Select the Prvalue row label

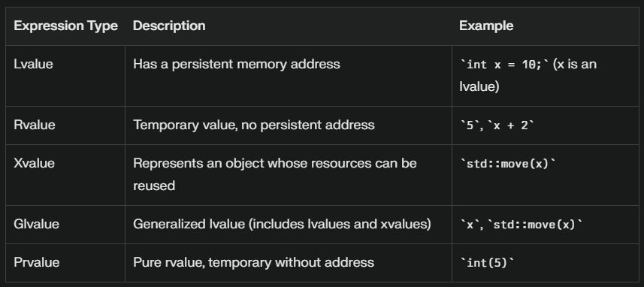[37, 262]
